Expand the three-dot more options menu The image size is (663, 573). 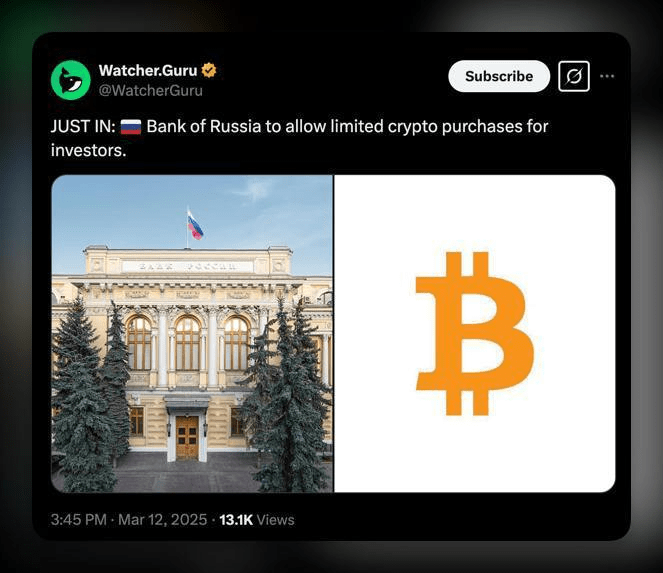[x=607, y=76]
